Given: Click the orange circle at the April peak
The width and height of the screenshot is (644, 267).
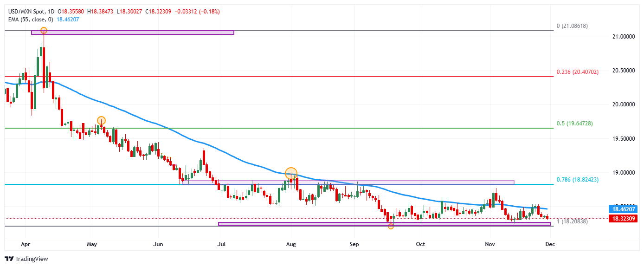Looking at the screenshot, I should pos(44,31).
